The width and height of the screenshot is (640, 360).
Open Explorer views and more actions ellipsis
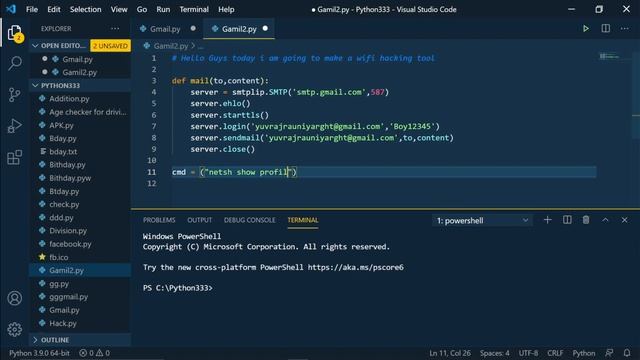coord(115,29)
